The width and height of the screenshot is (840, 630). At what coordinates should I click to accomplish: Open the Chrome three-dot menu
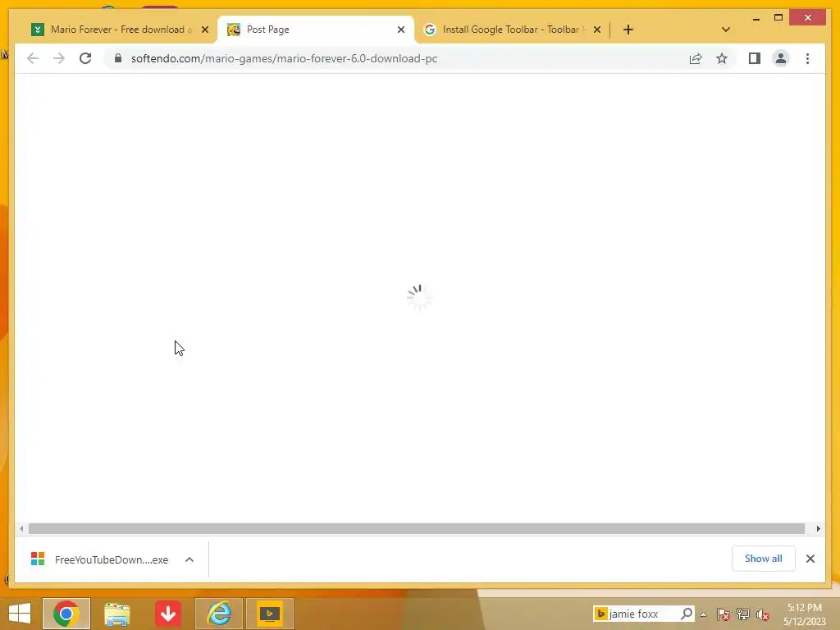point(807,58)
